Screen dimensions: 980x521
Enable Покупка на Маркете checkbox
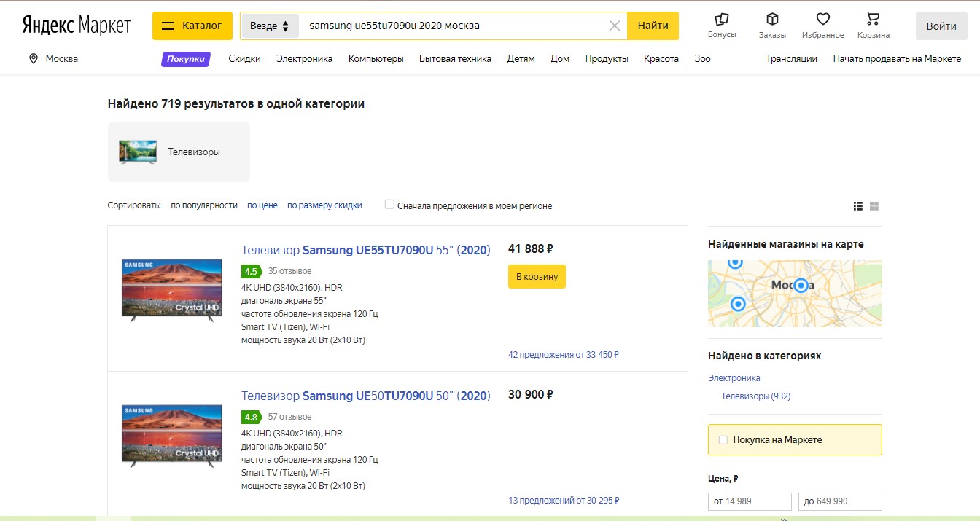tap(723, 439)
